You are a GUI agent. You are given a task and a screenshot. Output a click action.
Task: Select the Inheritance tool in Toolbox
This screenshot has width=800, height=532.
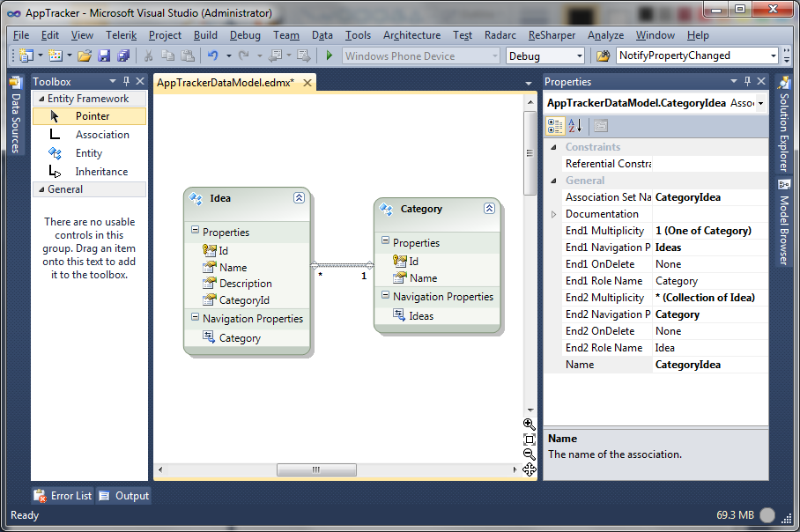[89, 172]
